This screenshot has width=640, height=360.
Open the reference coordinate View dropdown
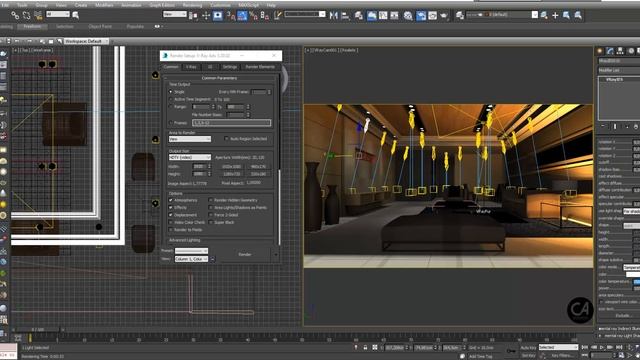[x=175, y=14]
